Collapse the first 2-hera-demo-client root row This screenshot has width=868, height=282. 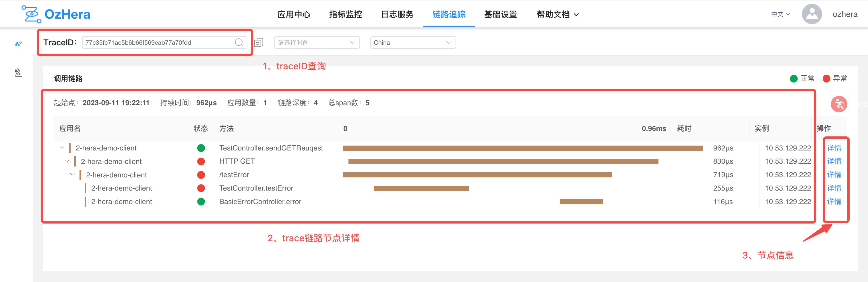(62, 147)
